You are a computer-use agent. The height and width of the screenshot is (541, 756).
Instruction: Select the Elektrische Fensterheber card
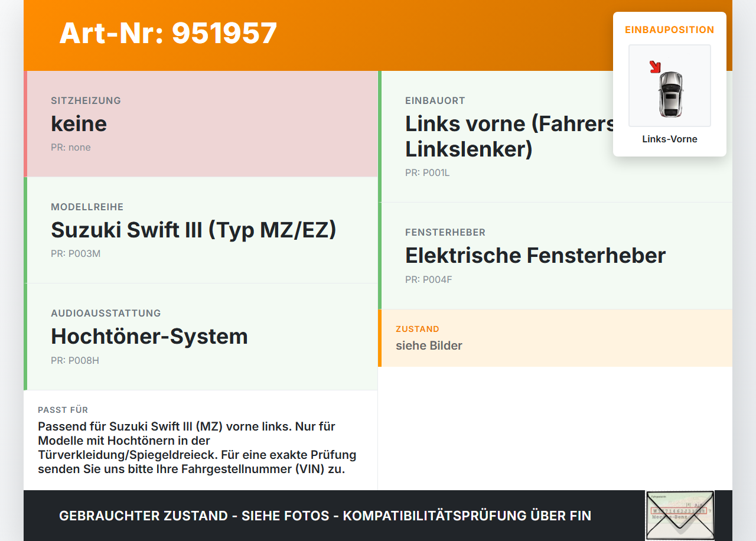pyautogui.click(x=555, y=256)
